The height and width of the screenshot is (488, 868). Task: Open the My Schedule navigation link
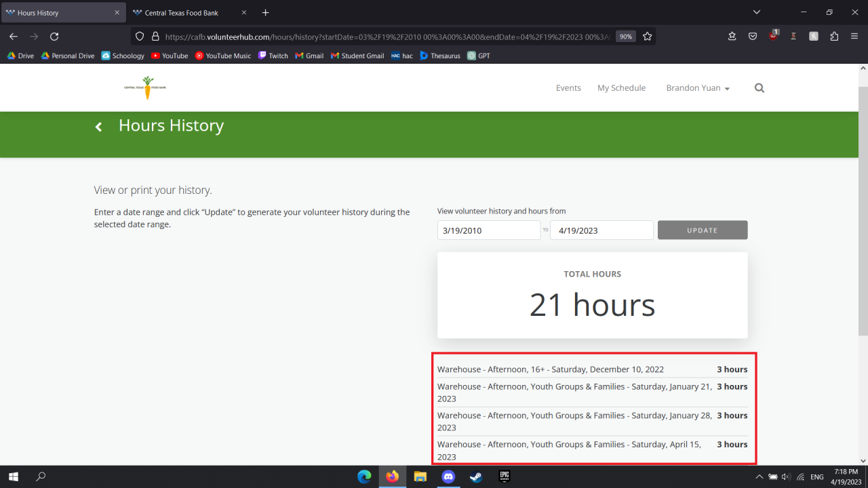click(621, 88)
